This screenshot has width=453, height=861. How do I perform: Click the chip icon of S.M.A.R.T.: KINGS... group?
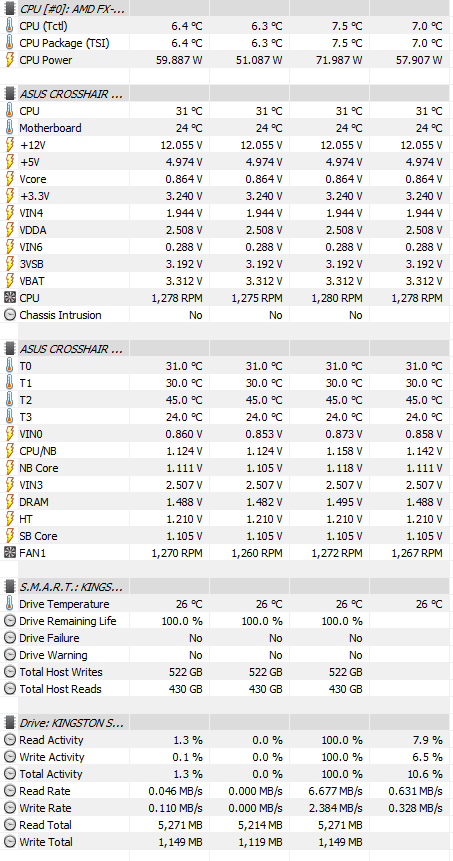click(9, 587)
